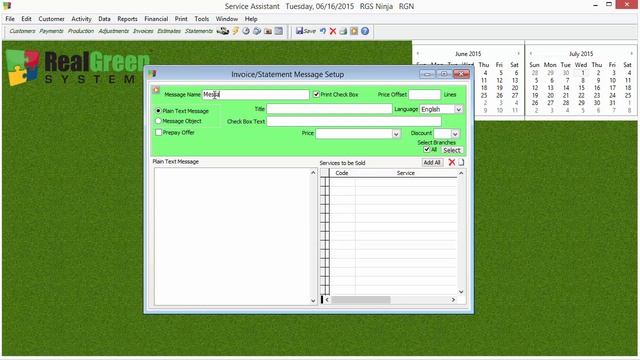Enable the Prepay Offer checkbox
The height and width of the screenshot is (360, 640).
[x=158, y=132]
